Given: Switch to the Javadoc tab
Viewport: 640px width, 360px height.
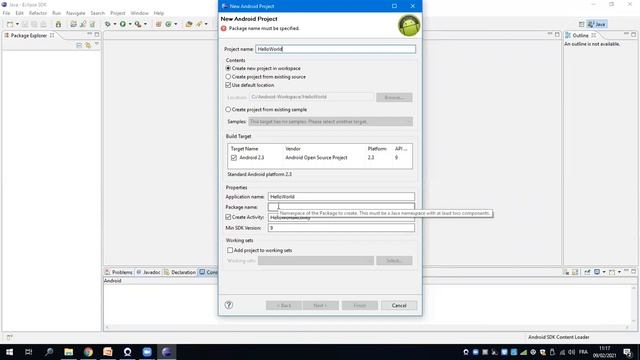Looking at the screenshot, I should pyautogui.click(x=149, y=272).
